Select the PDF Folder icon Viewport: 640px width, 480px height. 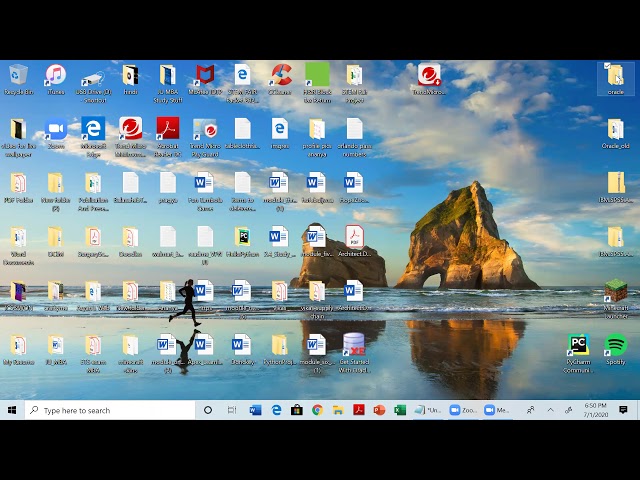(18, 187)
